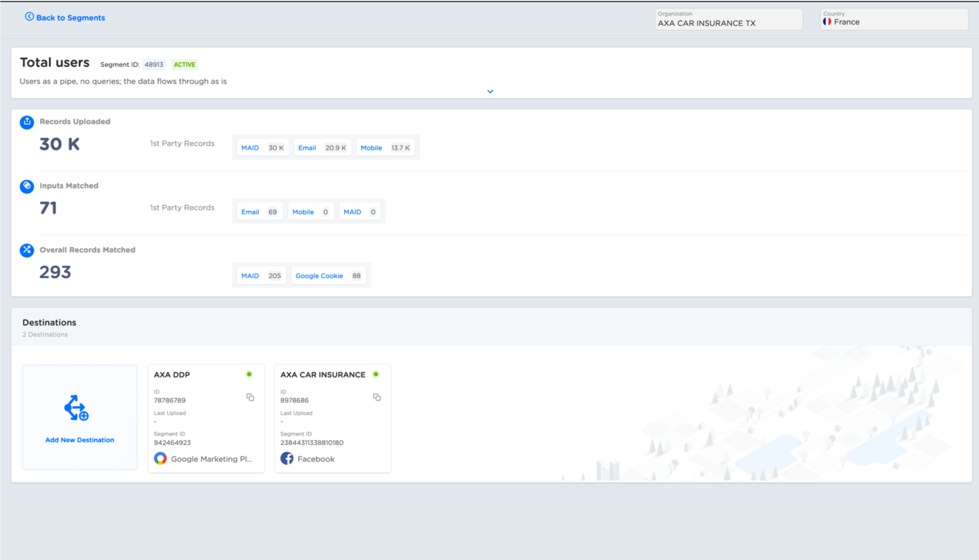Click the AXA DDP green status dot
This screenshot has width=979, height=560.
(x=249, y=375)
